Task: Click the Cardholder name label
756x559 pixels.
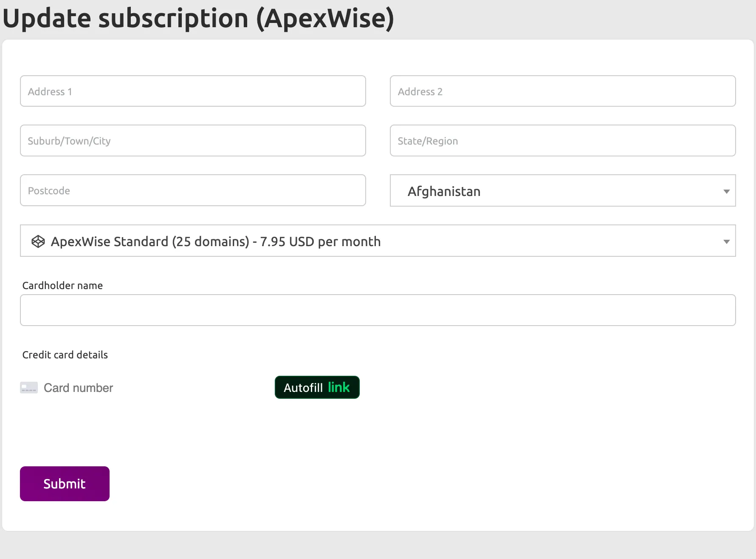Action: pyautogui.click(x=62, y=285)
